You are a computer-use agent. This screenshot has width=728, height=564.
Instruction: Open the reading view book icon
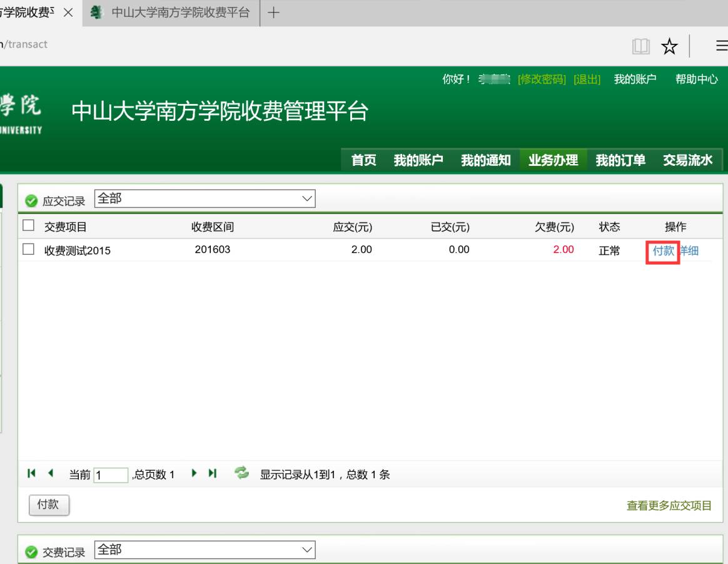coord(640,46)
